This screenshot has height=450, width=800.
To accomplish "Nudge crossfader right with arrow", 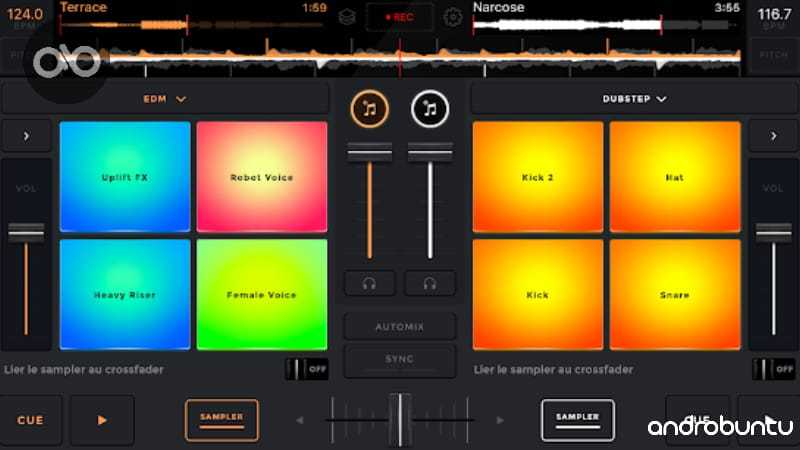I will tap(500, 420).
